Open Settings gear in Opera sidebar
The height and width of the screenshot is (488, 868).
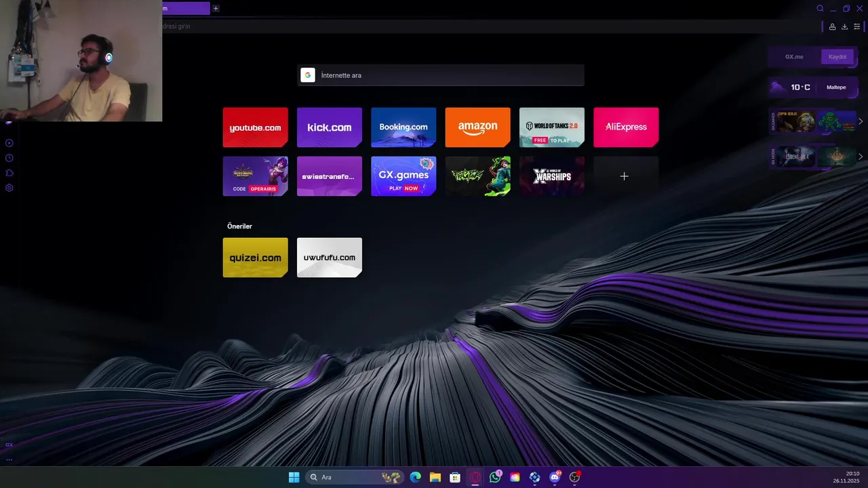point(9,188)
